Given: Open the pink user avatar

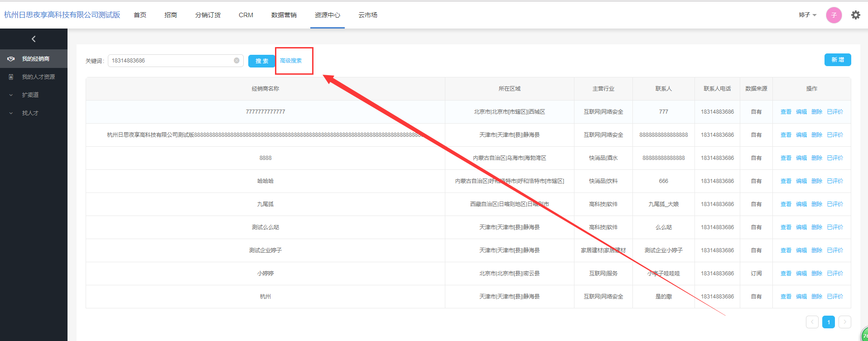Looking at the screenshot, I should point(834,15).
